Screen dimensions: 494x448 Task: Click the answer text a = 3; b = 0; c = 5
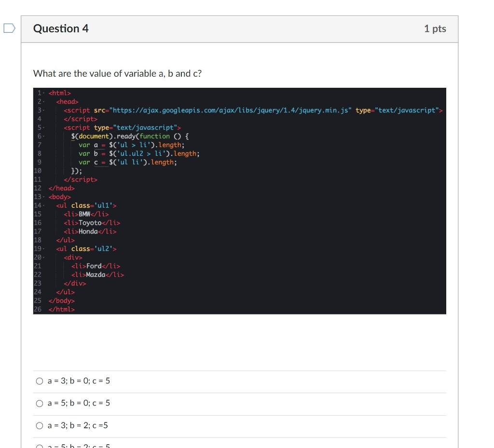tap(77, 381)
